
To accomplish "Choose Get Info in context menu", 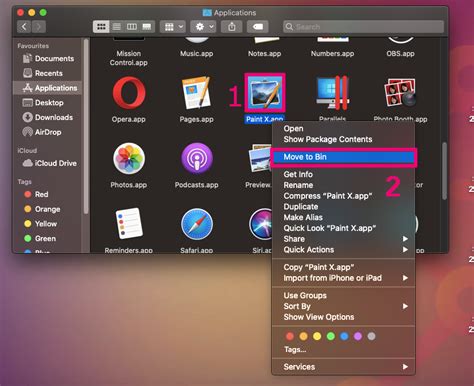I will point(343,174).
